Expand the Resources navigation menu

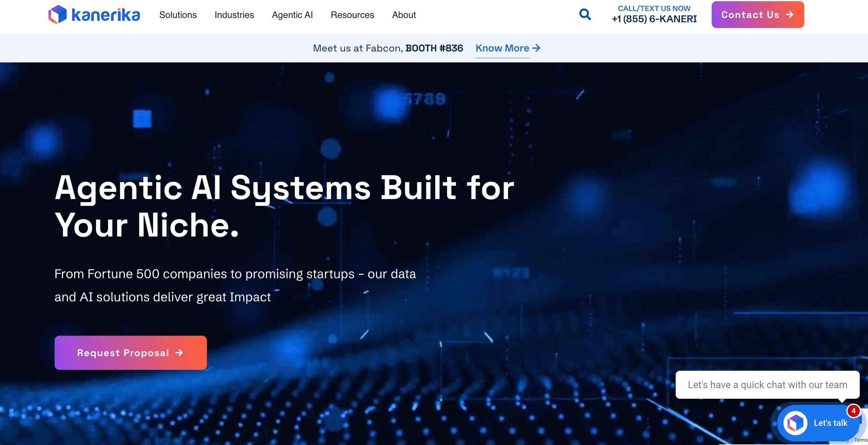(x=352, y=15)
